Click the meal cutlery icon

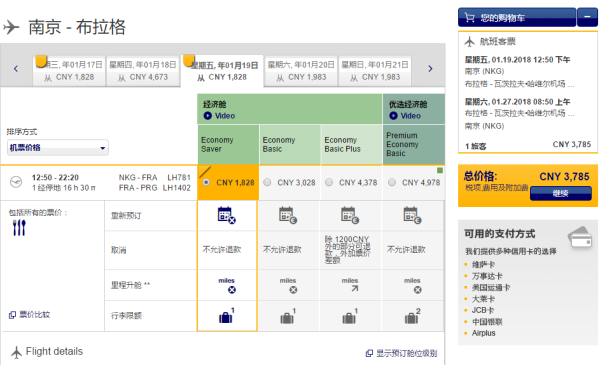click(x=19, y=228)
